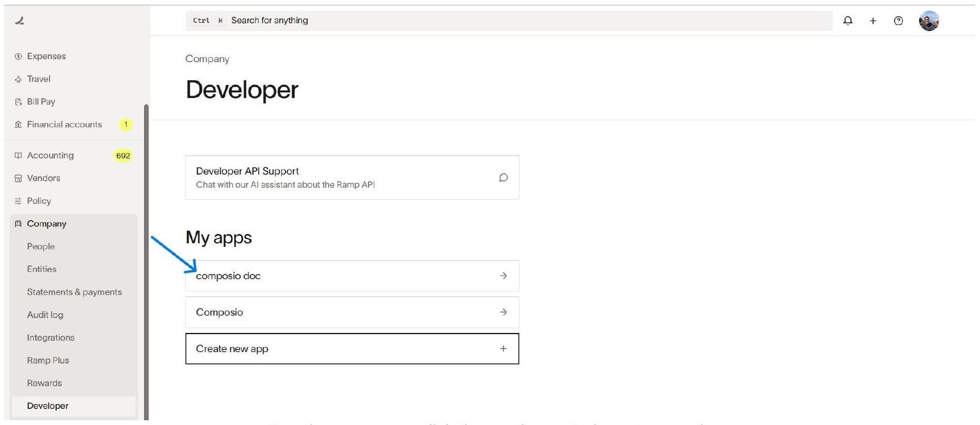980x425 pixels.
Task: Click the Policy sliders icon
Action: [x=18, y=201]
